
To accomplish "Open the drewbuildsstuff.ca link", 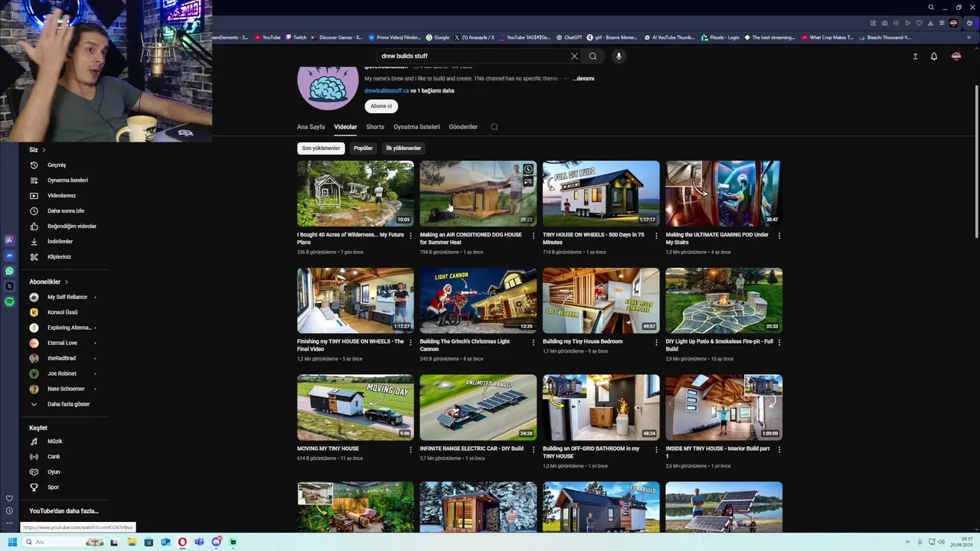I will coord(387,90).
